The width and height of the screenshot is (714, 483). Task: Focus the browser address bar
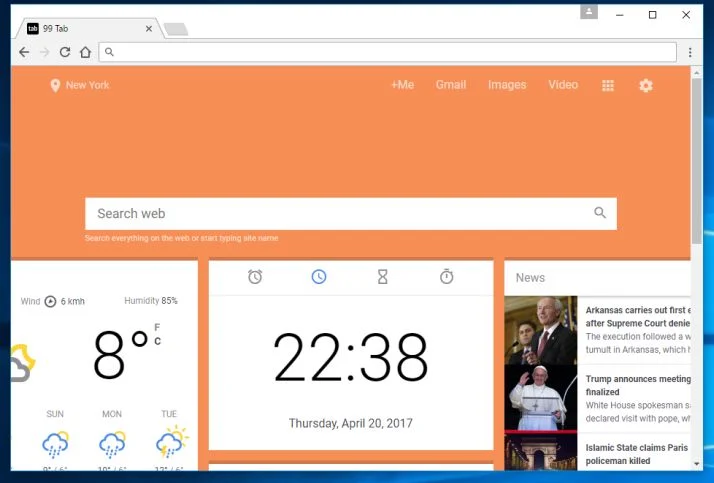tap(388, 52)
